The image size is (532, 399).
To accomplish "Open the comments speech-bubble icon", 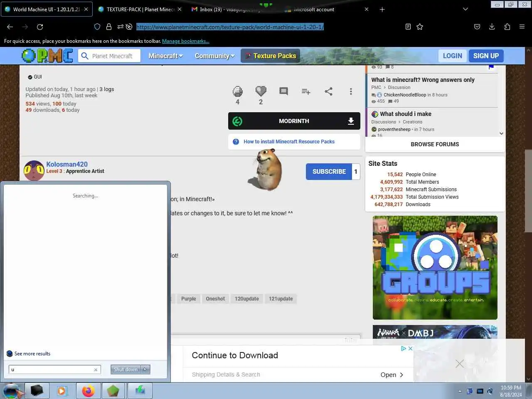I will point(283,91).
